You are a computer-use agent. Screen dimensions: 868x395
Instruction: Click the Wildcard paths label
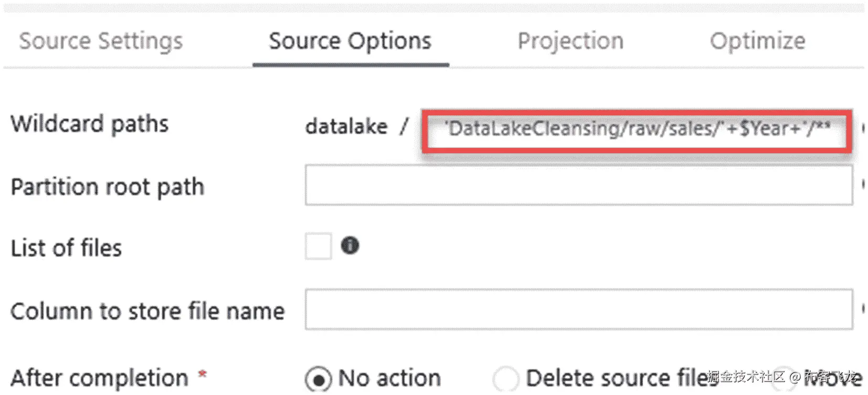tap(90, 124)
